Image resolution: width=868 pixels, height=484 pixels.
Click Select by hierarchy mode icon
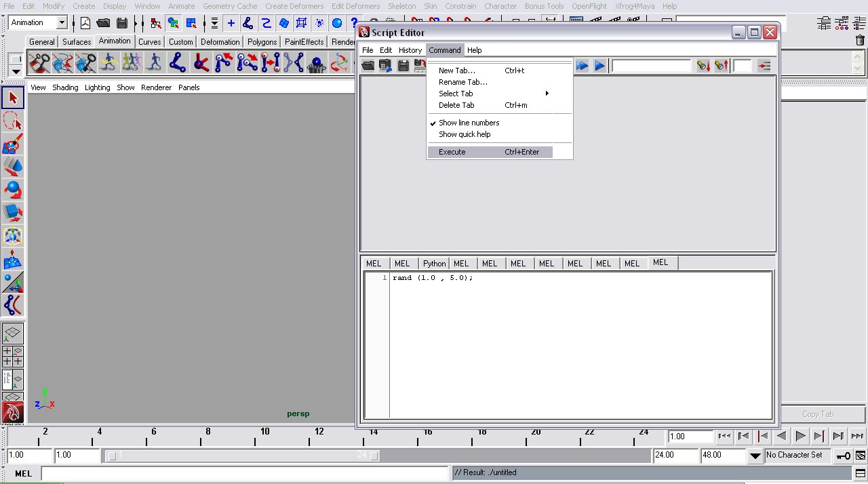pyautogui.click(x=156, y=23)
